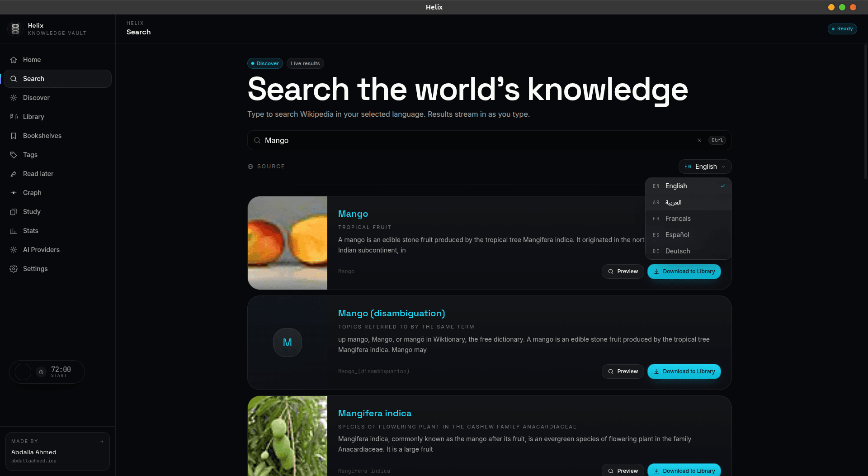The height and width of the screenshot is (476, 868).
Task: Download Mango (disambiguation) to Library
Action: point(684,371)
